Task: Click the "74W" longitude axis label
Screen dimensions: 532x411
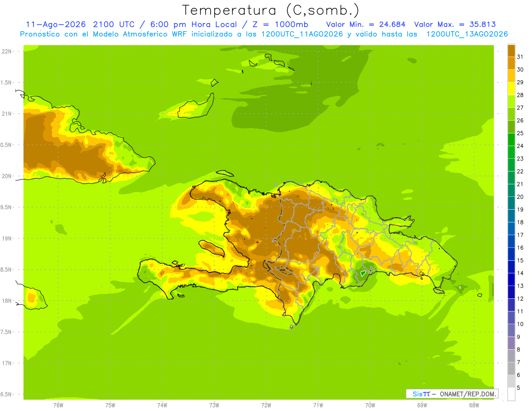Action: point(162,405)
